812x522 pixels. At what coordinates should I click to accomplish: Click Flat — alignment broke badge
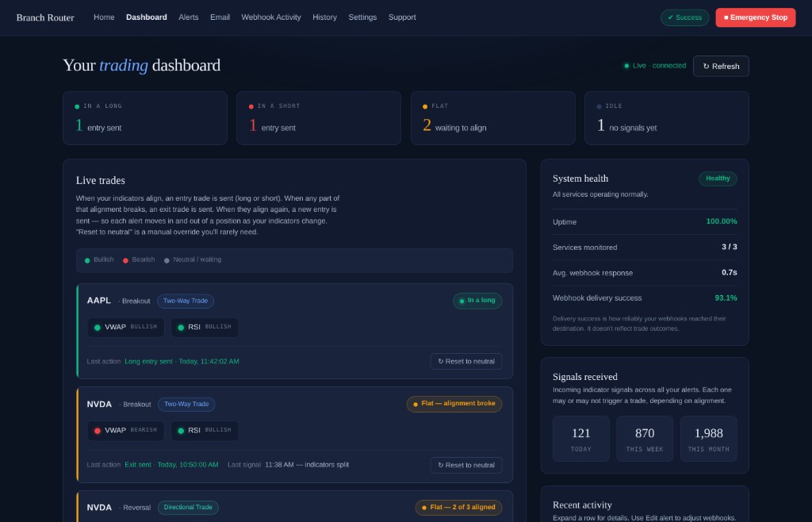(454, 404)
